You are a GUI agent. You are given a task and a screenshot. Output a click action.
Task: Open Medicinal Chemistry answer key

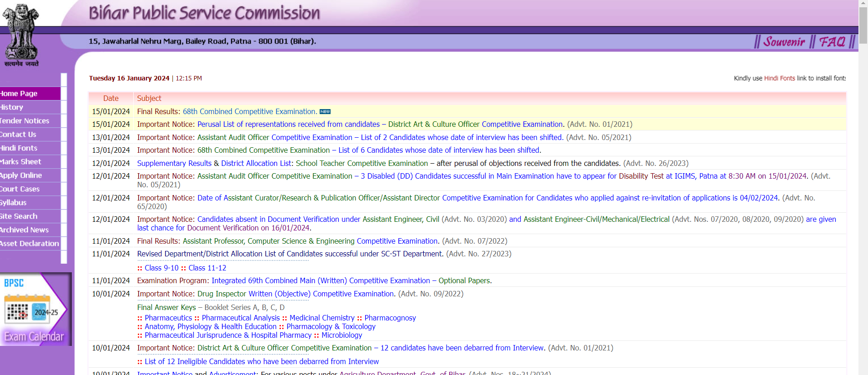(322, 318)
